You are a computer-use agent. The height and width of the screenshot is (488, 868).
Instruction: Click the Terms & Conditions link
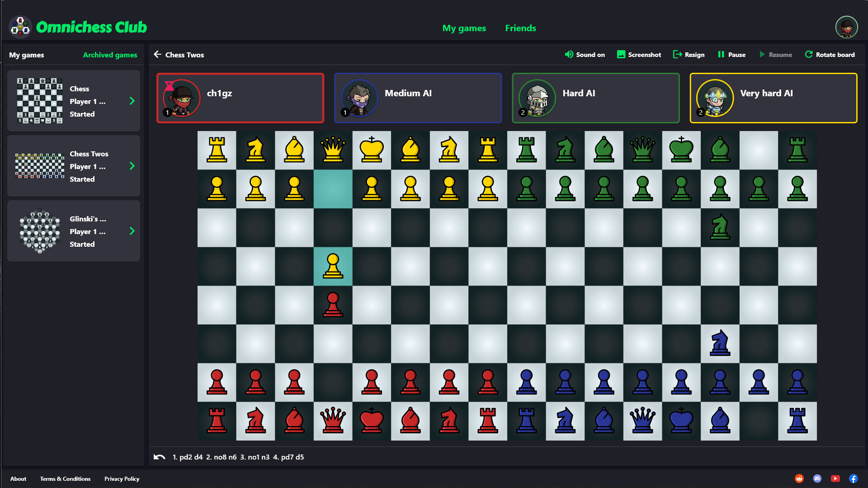tap(65, 479)
